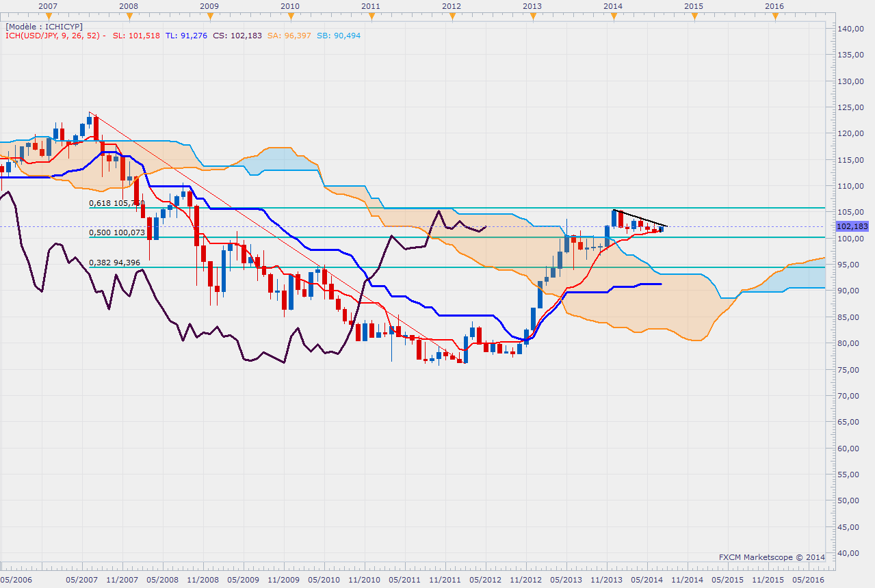The image size is (875, 588).
Task: Select the 0,382 94,396 Fibonacci label
Action: click(x=115, y=263)
